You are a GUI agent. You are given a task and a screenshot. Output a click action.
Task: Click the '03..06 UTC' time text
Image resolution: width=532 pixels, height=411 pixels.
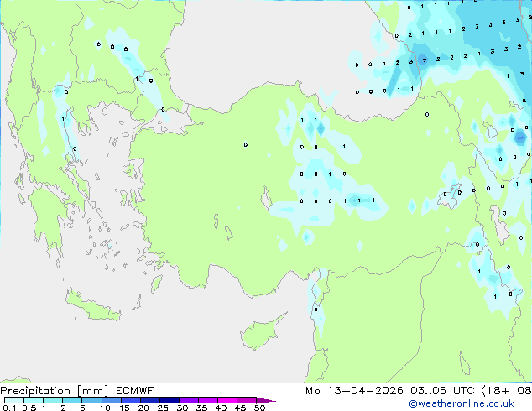(x=442, y=391)
